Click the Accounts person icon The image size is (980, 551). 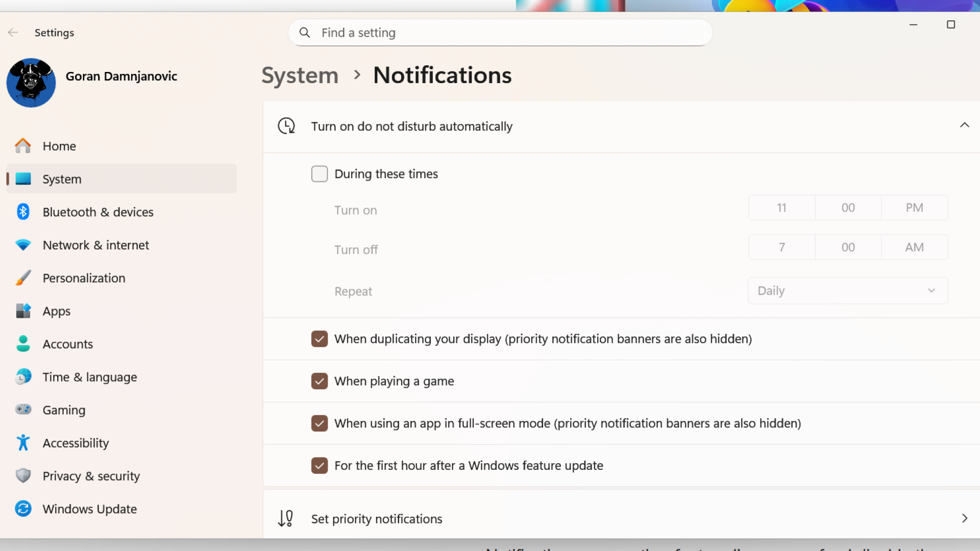[23, 344]
